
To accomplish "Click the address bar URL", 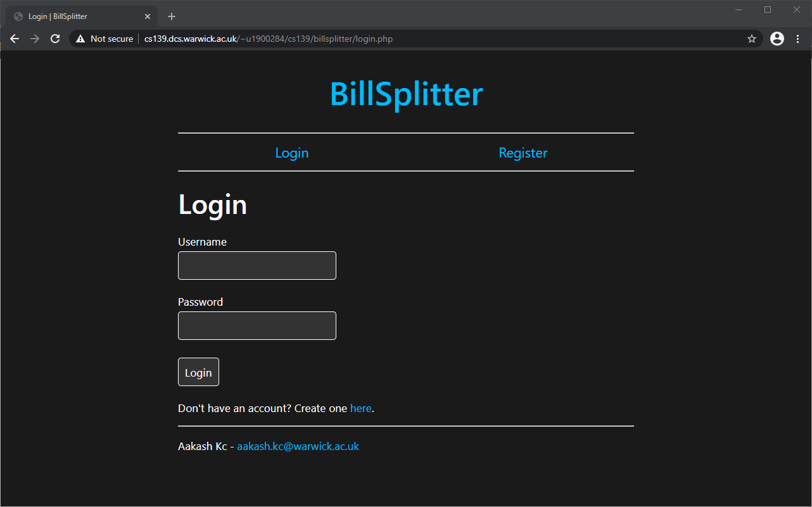I will pos(269,39).
